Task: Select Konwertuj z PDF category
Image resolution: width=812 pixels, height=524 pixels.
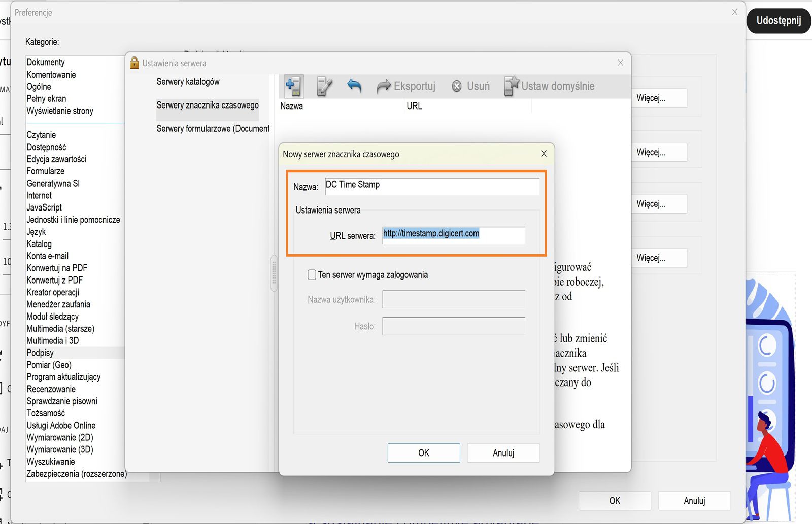Action: (x=55, y=281)
